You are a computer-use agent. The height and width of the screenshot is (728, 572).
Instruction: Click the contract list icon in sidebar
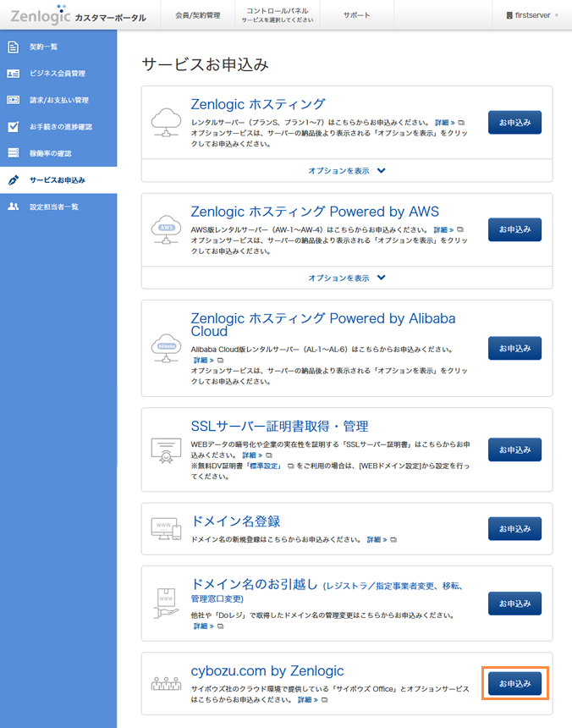coord(13,47)
